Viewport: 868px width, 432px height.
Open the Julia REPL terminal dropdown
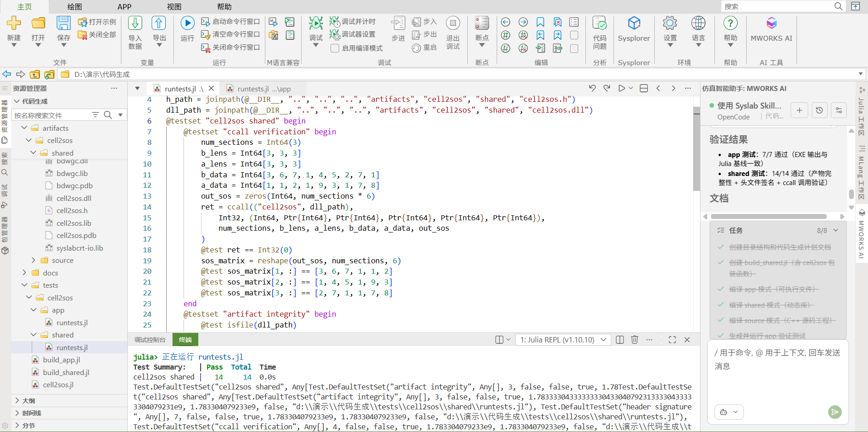[563, 340]
